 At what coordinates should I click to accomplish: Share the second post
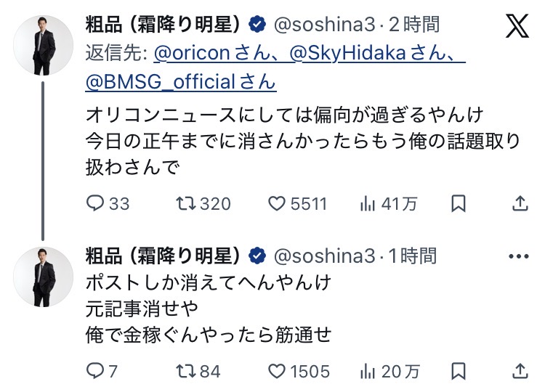point(520,372)
